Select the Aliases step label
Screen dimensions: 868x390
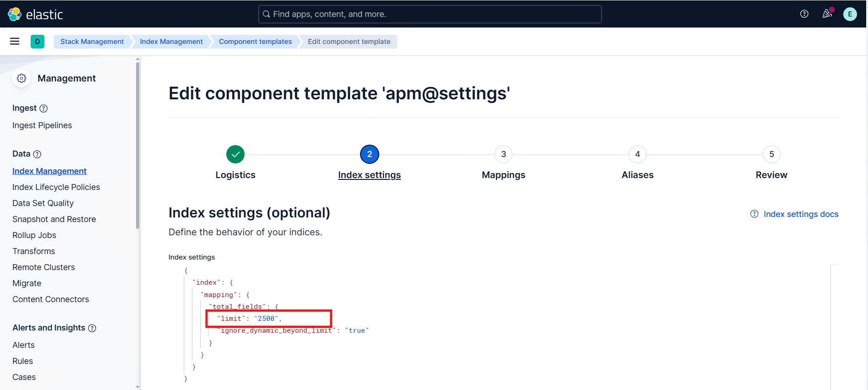(638, 175)
